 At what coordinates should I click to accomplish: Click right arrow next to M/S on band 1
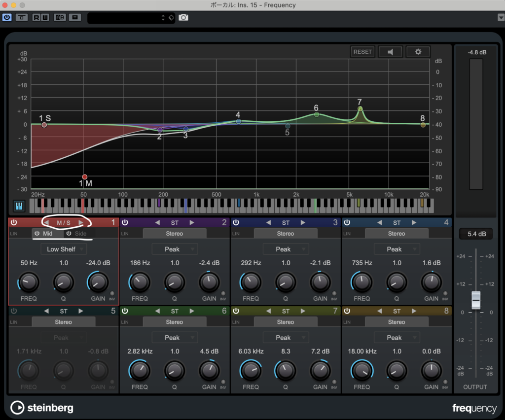pos(81,223)
